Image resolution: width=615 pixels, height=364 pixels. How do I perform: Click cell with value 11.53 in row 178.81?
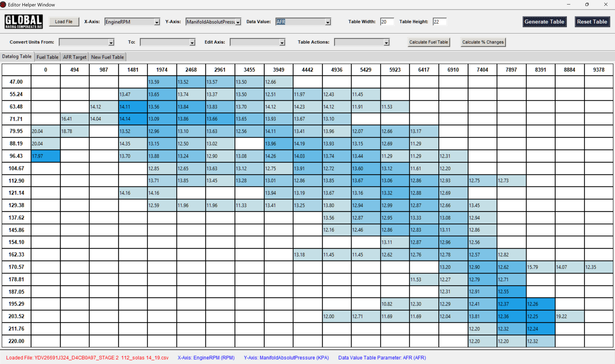point(424,279)
